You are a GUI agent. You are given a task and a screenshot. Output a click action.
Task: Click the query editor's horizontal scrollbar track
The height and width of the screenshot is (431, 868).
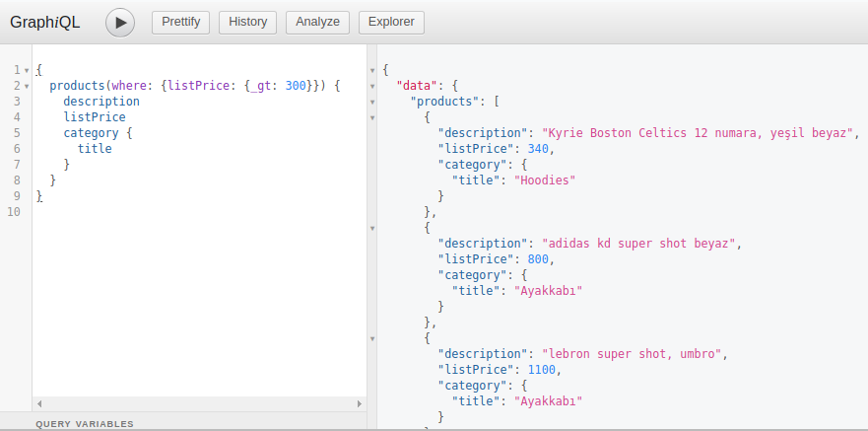[197, 404]
